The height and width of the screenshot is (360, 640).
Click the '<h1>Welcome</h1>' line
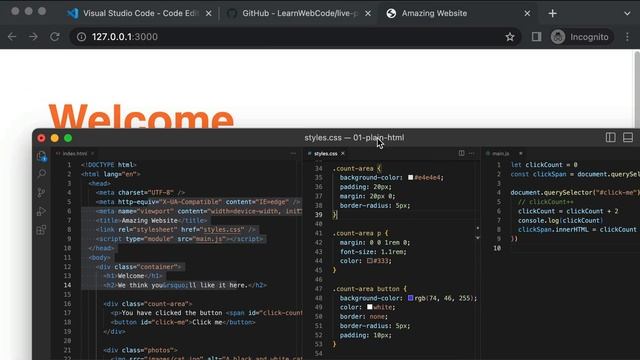[x=133, y=276]
